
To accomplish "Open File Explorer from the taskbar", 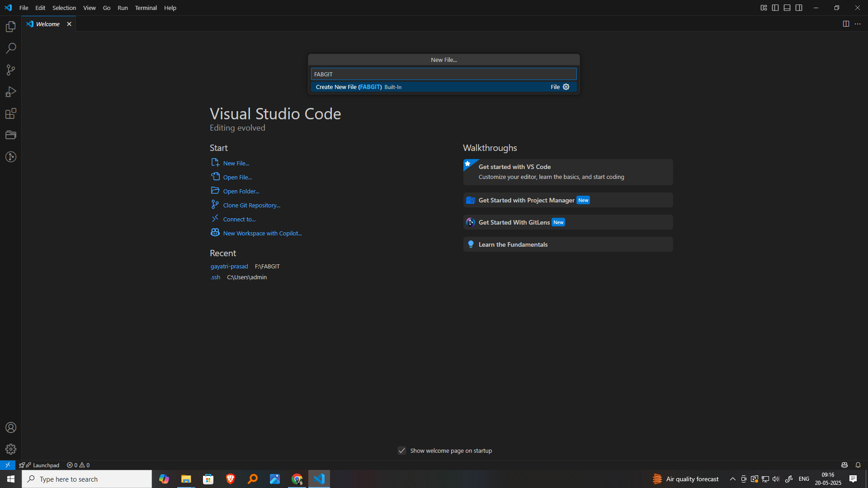I will click(x=186, y=479).
